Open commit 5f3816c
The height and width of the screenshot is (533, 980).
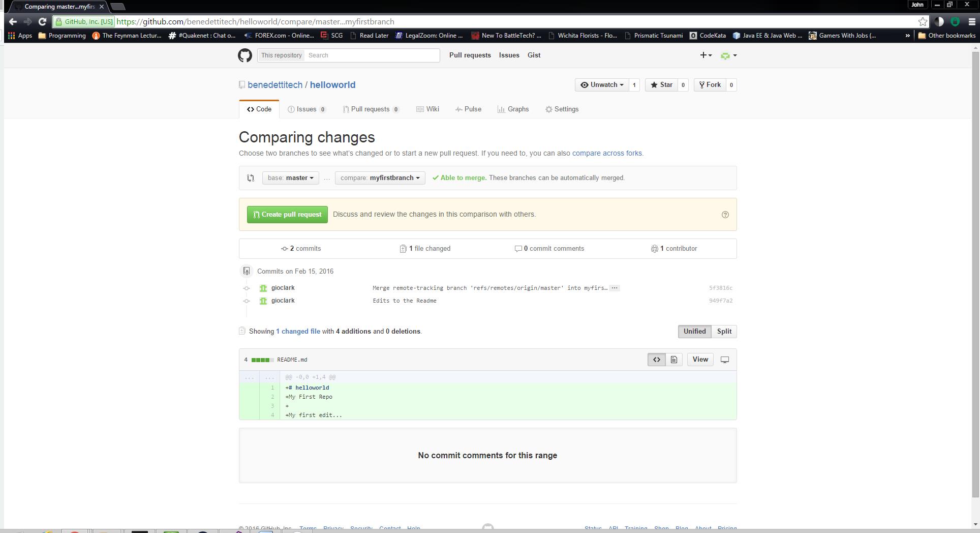tap(721, 288)
